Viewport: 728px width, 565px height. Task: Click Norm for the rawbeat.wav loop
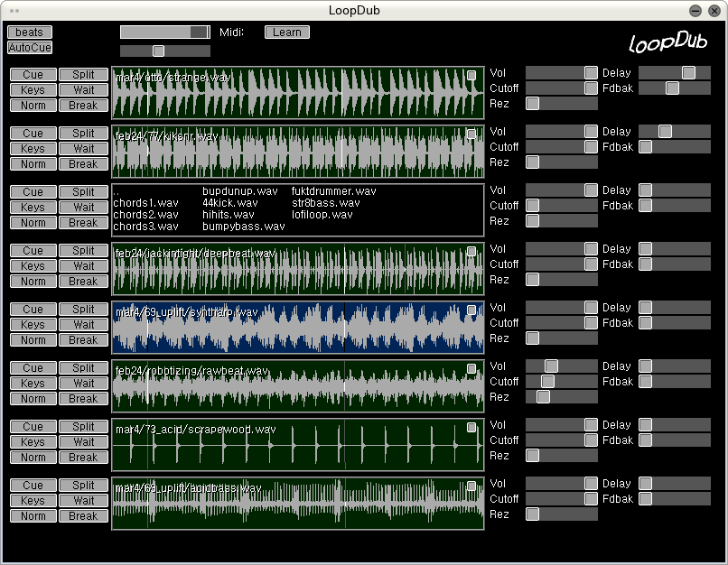tap(33, 399)
